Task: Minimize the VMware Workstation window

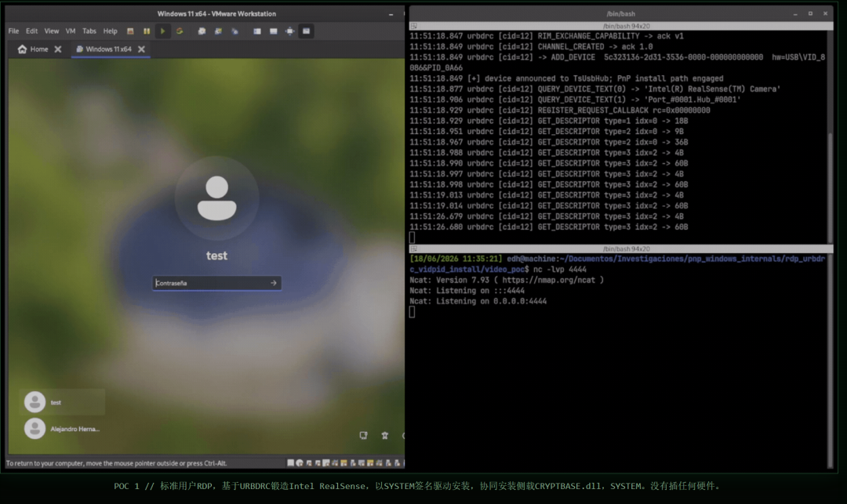Action: point(391,14)
